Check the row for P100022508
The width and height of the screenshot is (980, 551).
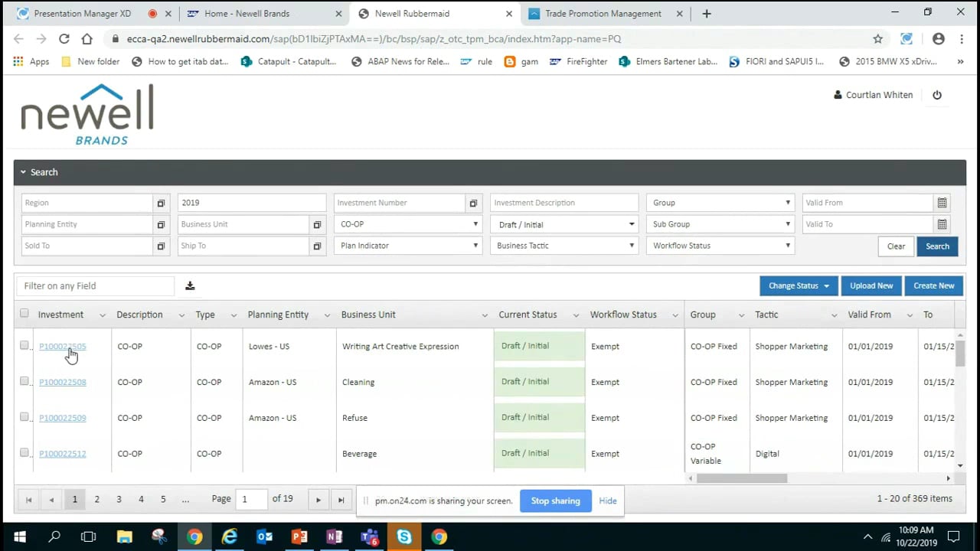pyautogui.click(x=24, y=381)
